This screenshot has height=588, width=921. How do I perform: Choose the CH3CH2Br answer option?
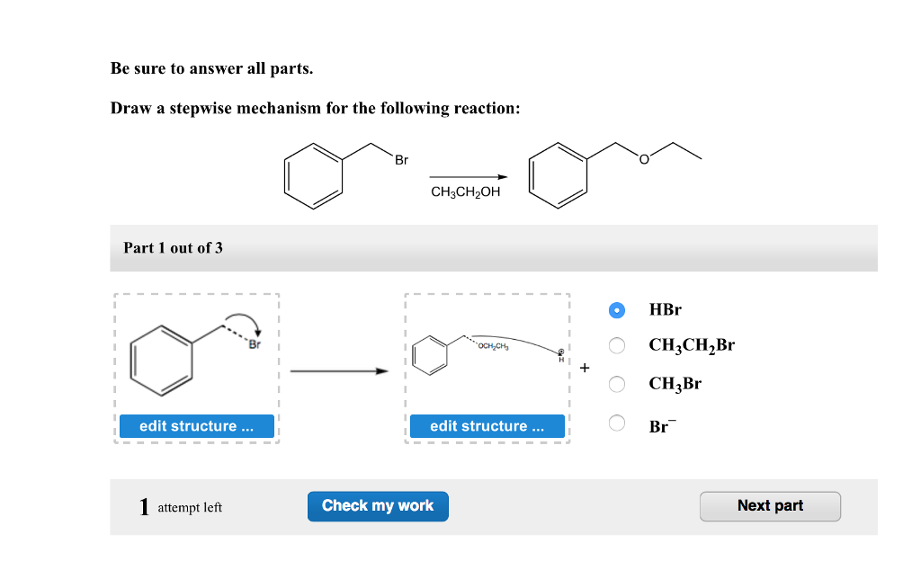coord(616,345)
